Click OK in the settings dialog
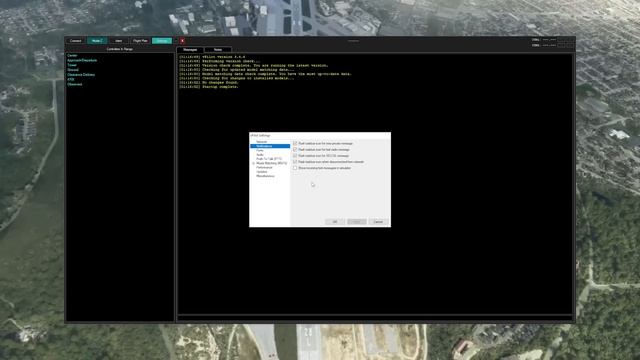The width and height of the screenshot is (640, 360). tap(335, 222)
